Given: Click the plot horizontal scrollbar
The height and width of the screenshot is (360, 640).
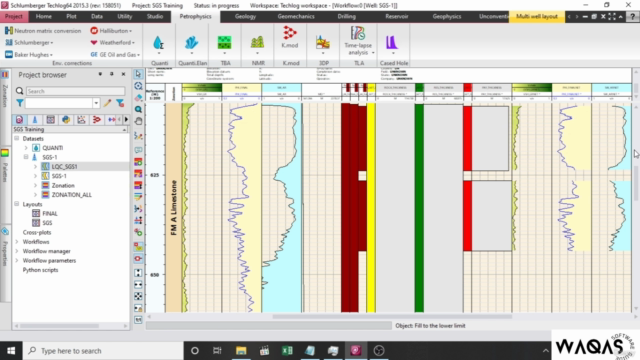Looking at the screenshot, I should click(392, 316).
